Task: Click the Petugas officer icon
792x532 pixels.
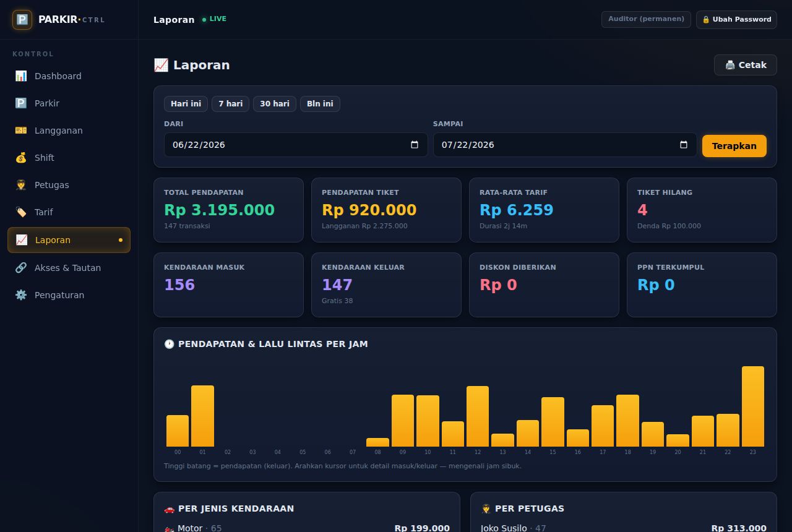Action: click(x=21, y=185)
